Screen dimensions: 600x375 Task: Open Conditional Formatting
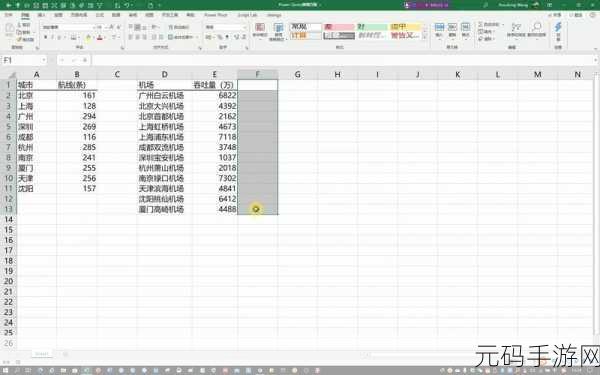pos(260,31)
